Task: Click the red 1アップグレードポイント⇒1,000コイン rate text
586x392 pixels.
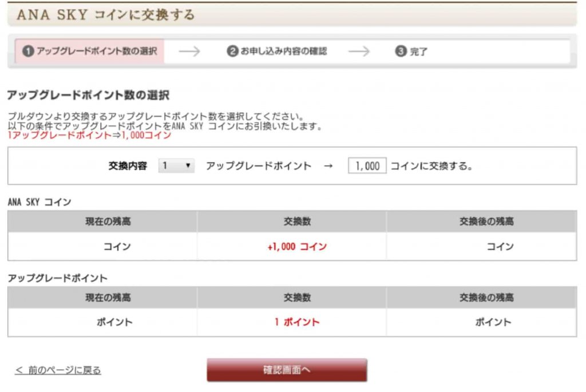Action: click(89, 135)
